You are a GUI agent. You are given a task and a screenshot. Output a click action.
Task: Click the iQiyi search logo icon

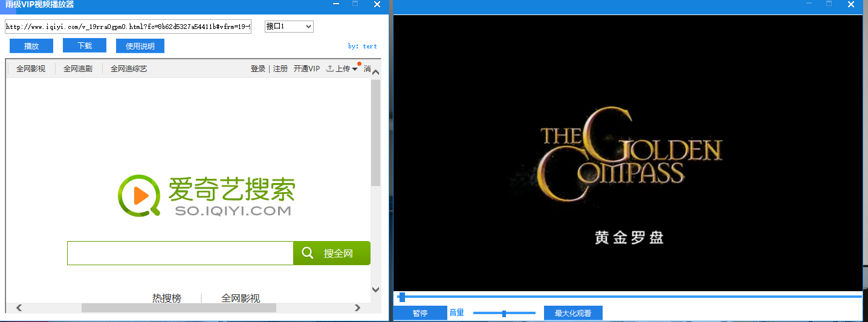[x=140, y=195]
